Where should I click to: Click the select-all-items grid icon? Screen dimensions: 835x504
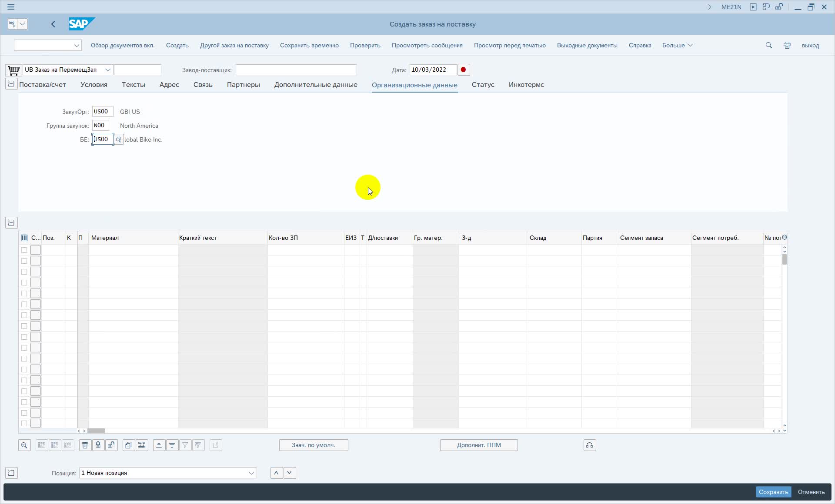pyautogui.click(x=42, y=445)
